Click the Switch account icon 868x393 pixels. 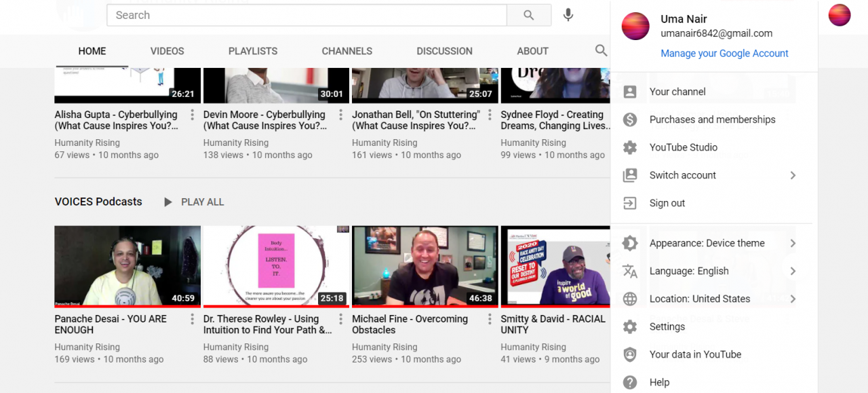coord(630,175)
